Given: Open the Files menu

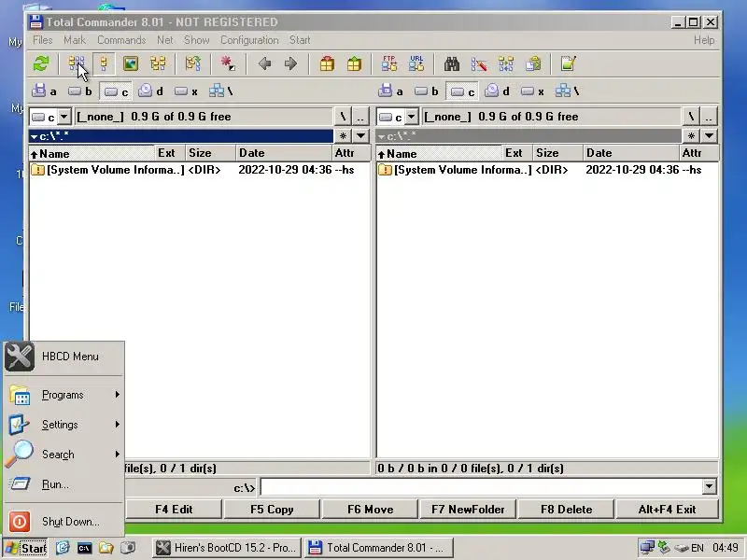Looking at the screenshot, I should pos(42,40).
